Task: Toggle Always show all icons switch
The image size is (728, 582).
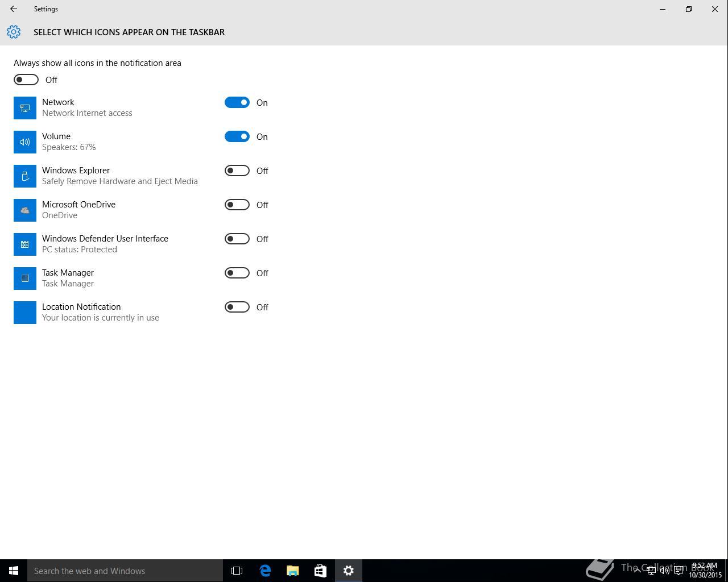Action: coord(26,80)
